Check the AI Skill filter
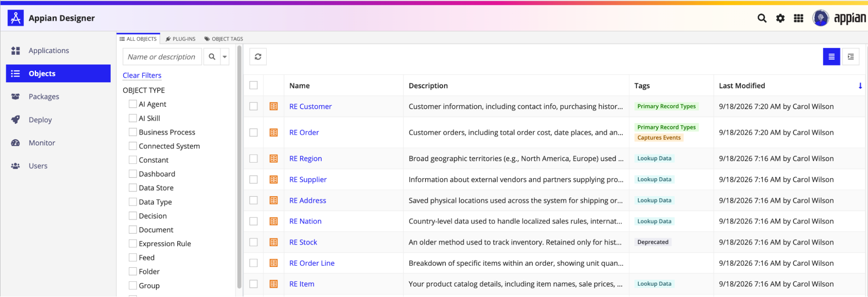 coord(133,118)
